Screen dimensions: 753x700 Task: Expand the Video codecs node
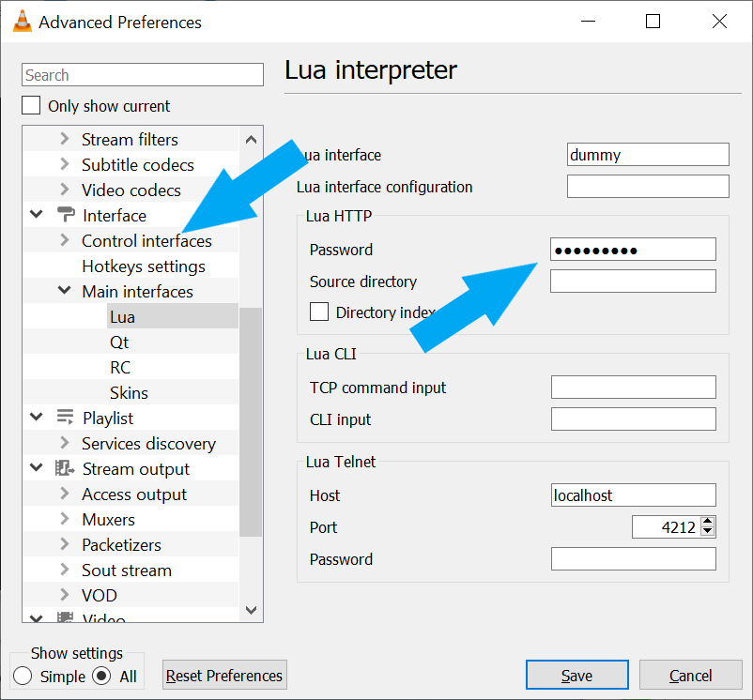tap(65, 190)
